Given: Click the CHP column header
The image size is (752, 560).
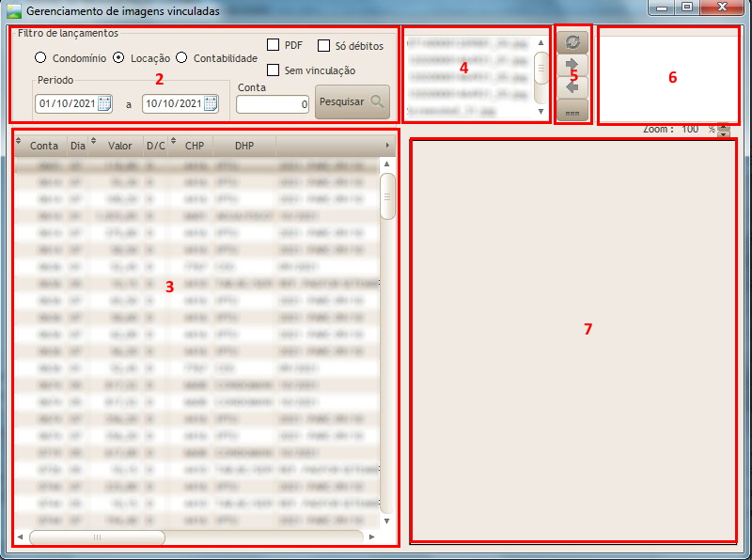Looking at the screenshot, I should pos(194,146).
